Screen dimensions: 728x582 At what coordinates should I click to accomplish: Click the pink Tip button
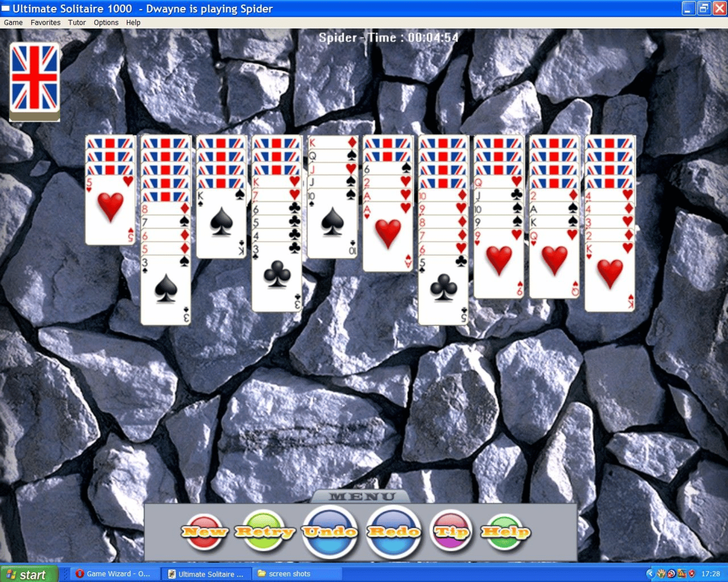coord(452,532)
